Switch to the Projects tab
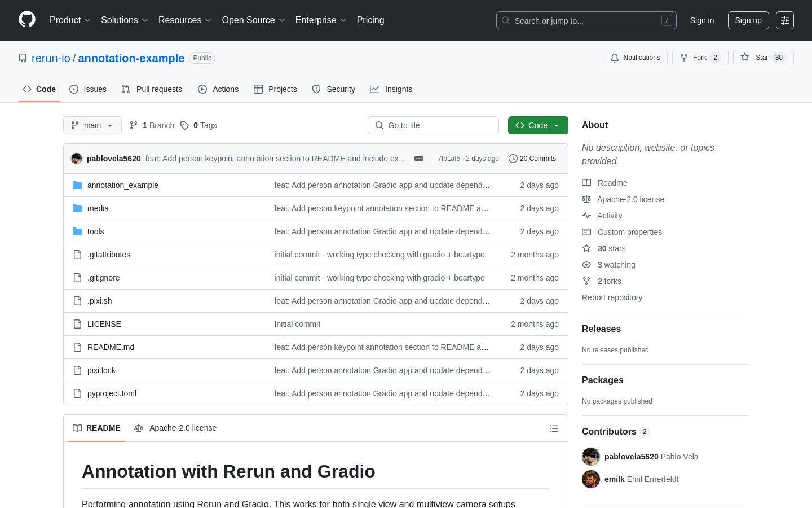Viewport: 812px width, 508px height. point(275,89)
